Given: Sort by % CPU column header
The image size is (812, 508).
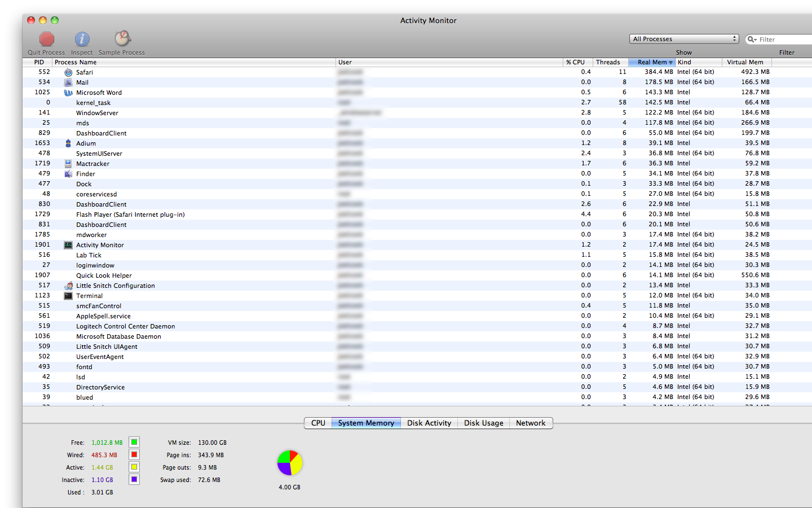Looking at the screenshot, I should tap(578, 62).
